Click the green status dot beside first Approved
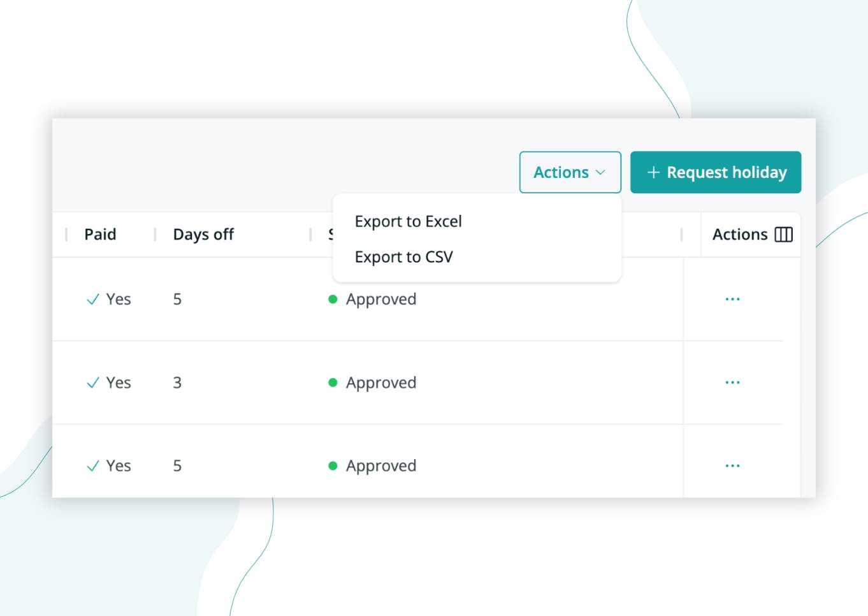The image size is (868, 616). [x=333, y=299]
